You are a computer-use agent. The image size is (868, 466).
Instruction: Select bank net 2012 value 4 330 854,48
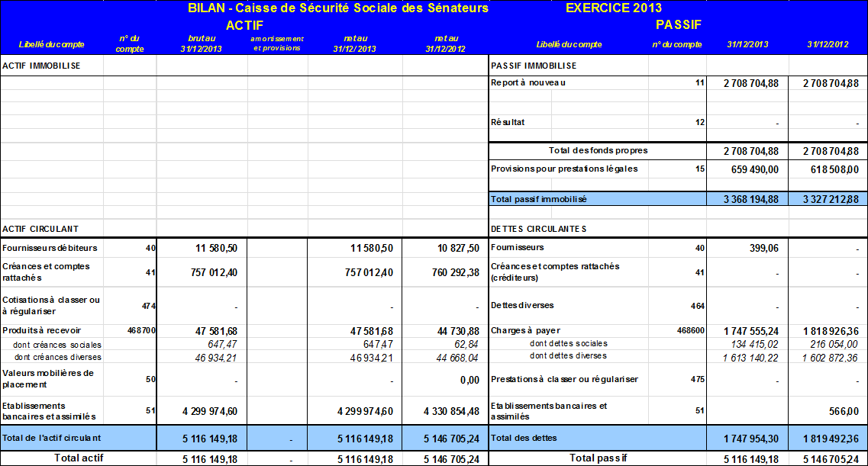coord(451,412)
